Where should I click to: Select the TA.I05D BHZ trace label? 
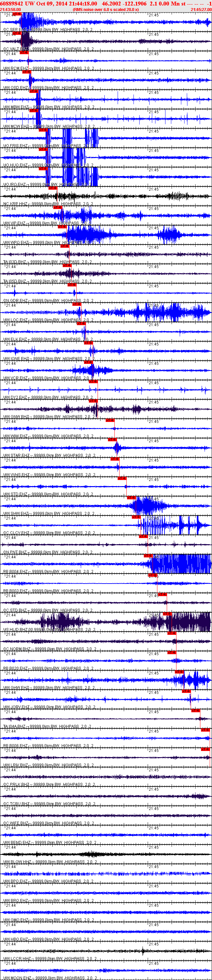point(48,282)
